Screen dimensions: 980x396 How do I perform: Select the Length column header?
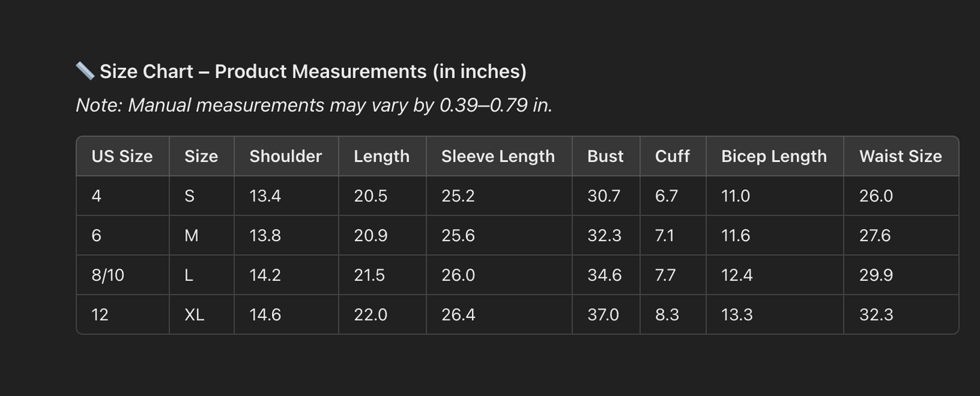[x=381, y=156]
